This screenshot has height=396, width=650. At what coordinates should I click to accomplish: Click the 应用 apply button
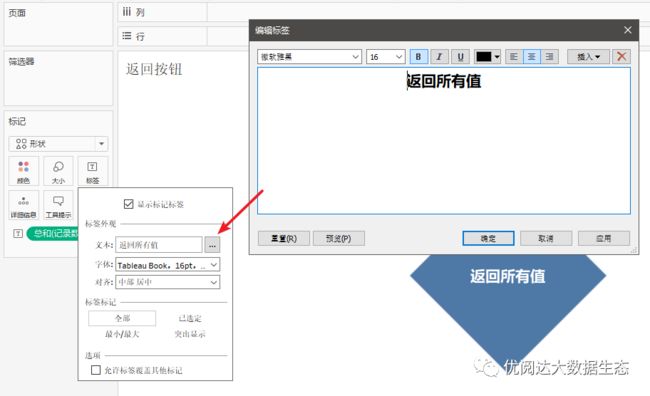point(604,238)
